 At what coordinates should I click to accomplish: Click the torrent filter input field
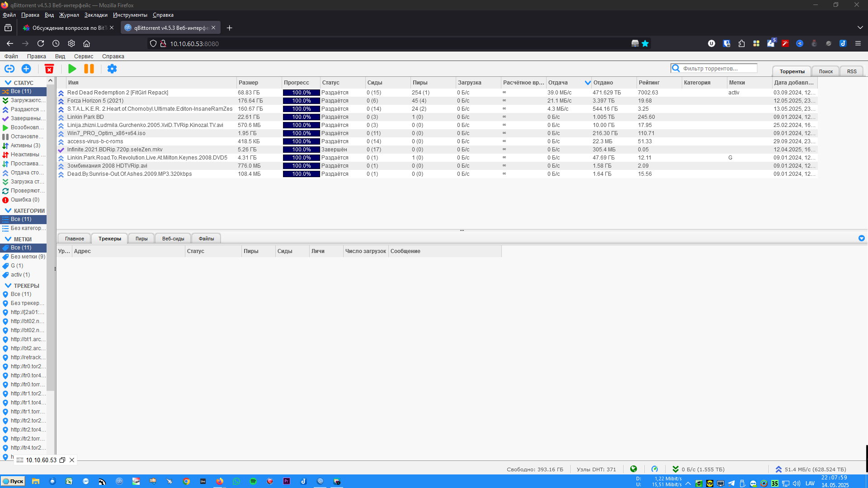[719, 68]
